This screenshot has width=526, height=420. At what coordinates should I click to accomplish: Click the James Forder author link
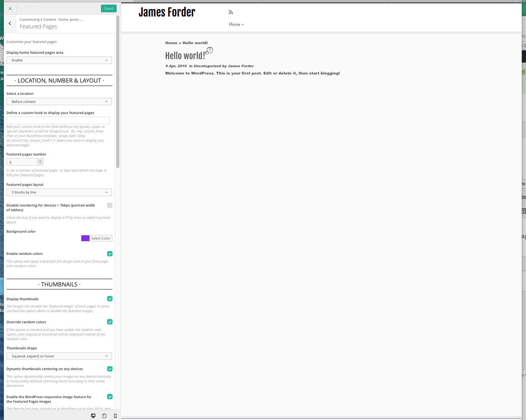coord(241,66)
